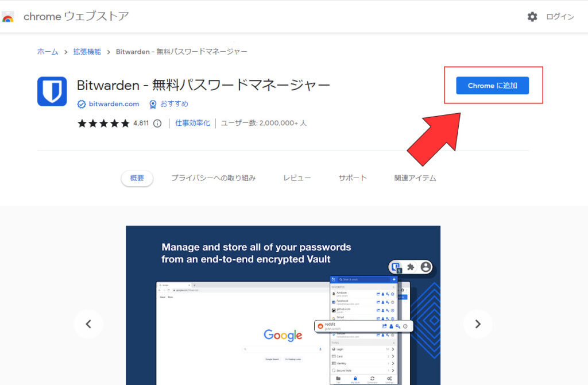The width and height of the screenshot is (588, 385).
Task: Select the 概要 tab
Action: (137, 178)
